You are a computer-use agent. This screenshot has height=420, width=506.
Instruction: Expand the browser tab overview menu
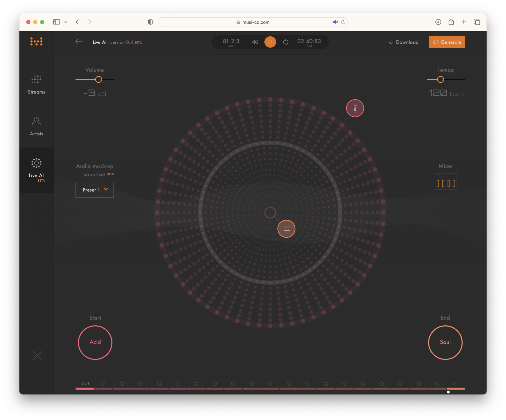click(x=477, y=22)
